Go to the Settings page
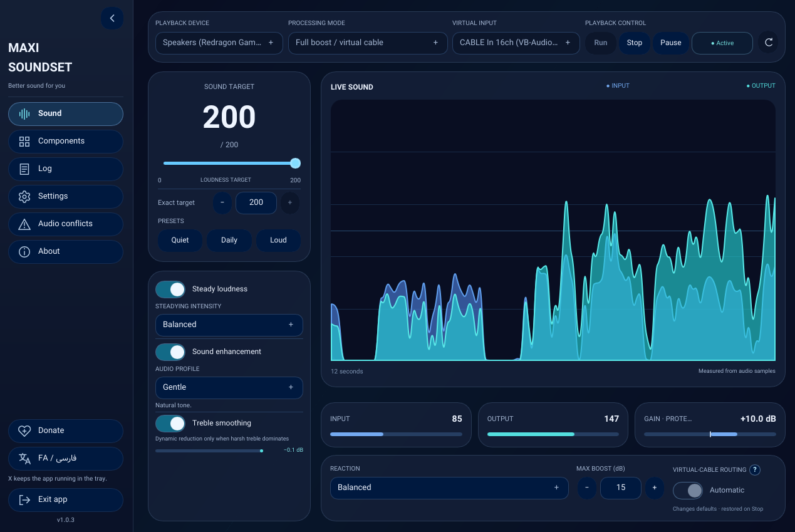The height and width of the screenshot is (532, 795). [x=66, y=196]
